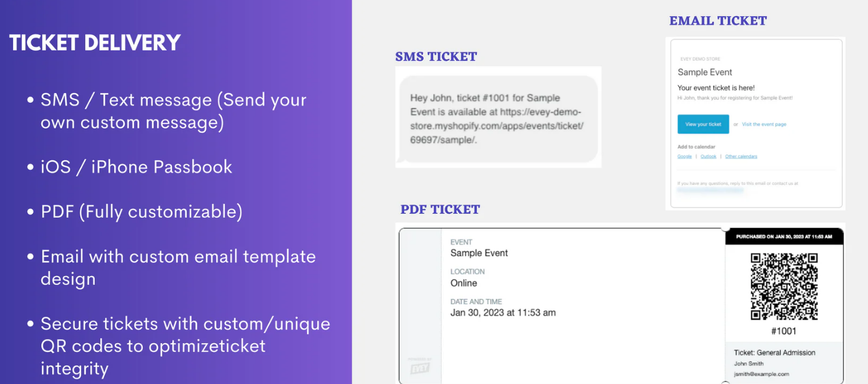868x384 pixels.
Task: Click the SMS TICKET heading
Action: [436, 56]
